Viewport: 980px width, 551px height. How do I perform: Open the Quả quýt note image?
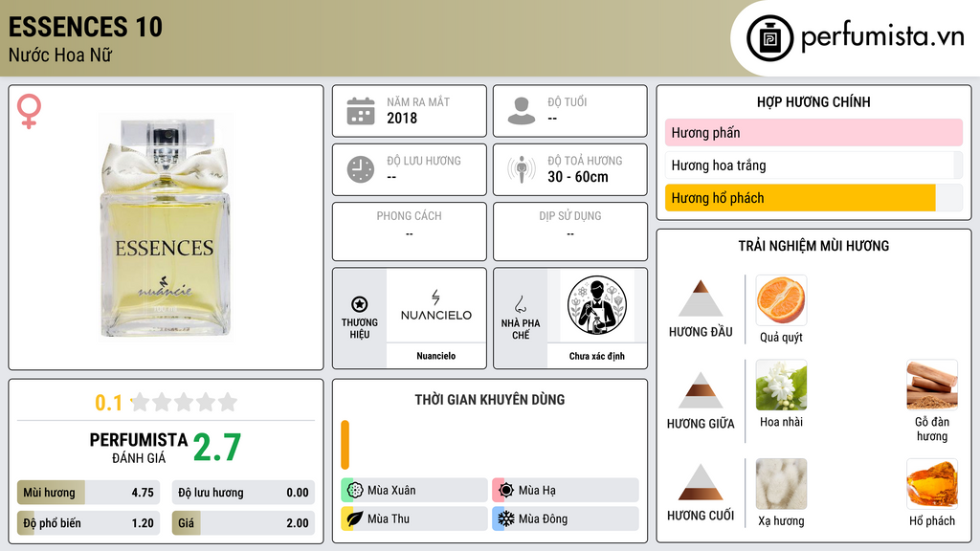pyautogui.click(x=781, y=300)
